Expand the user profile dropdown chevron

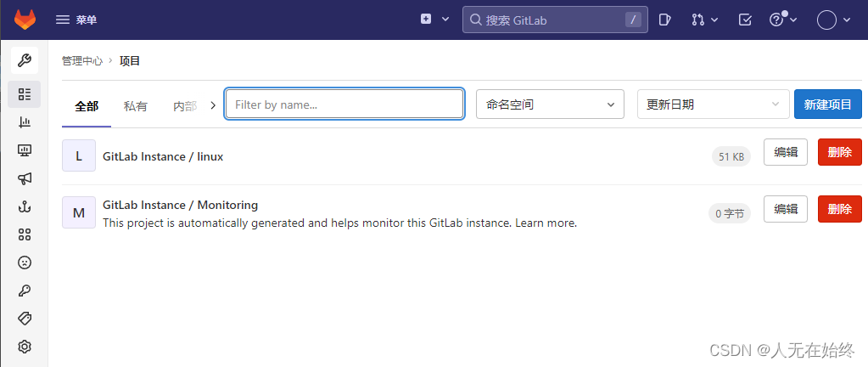(846, 20)
